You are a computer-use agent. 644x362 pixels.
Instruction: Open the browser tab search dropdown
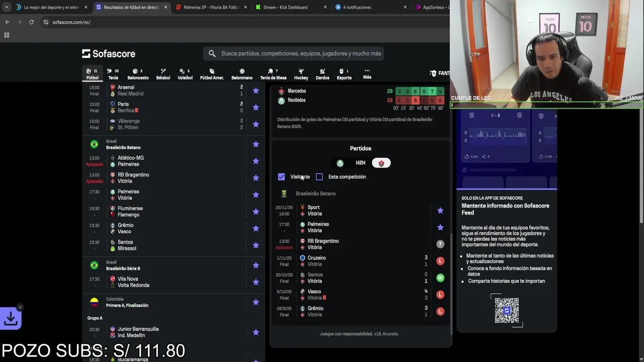7,7
